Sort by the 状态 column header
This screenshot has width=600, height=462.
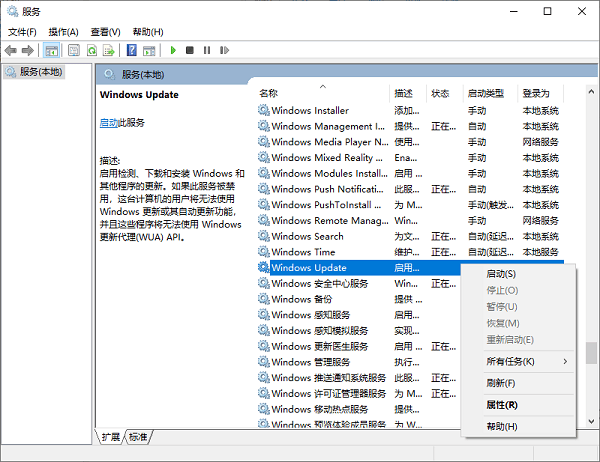point(445,93)
